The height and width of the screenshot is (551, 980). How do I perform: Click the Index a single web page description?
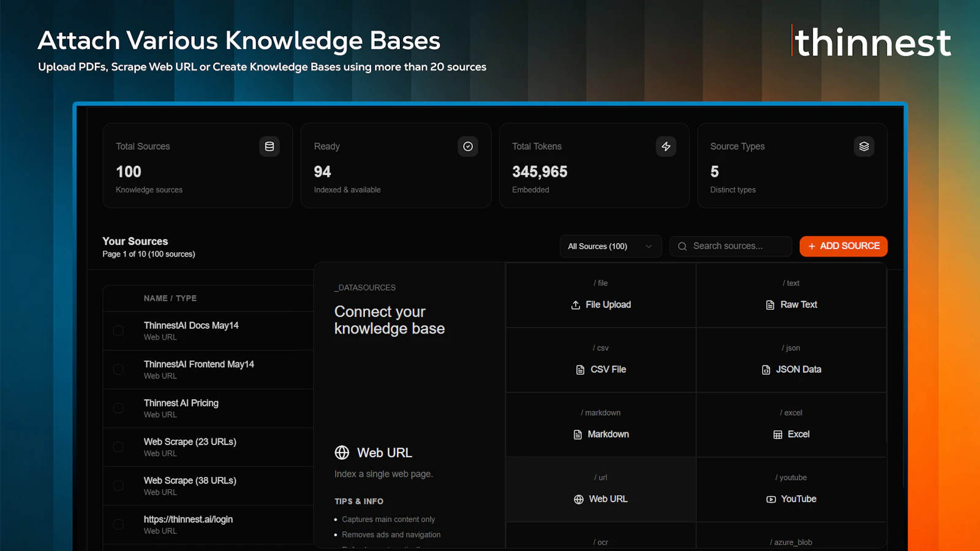[383, 474]
